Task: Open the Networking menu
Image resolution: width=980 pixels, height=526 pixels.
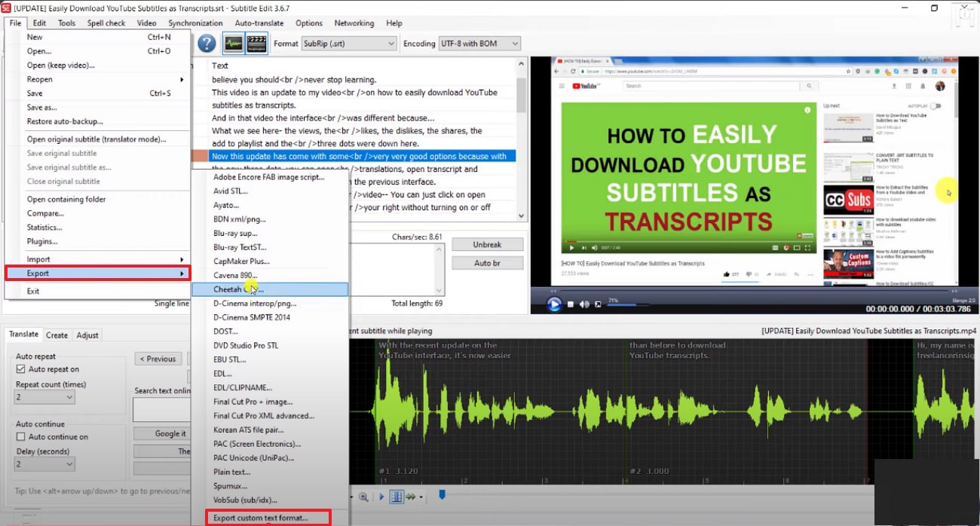Action: [354, 23]
